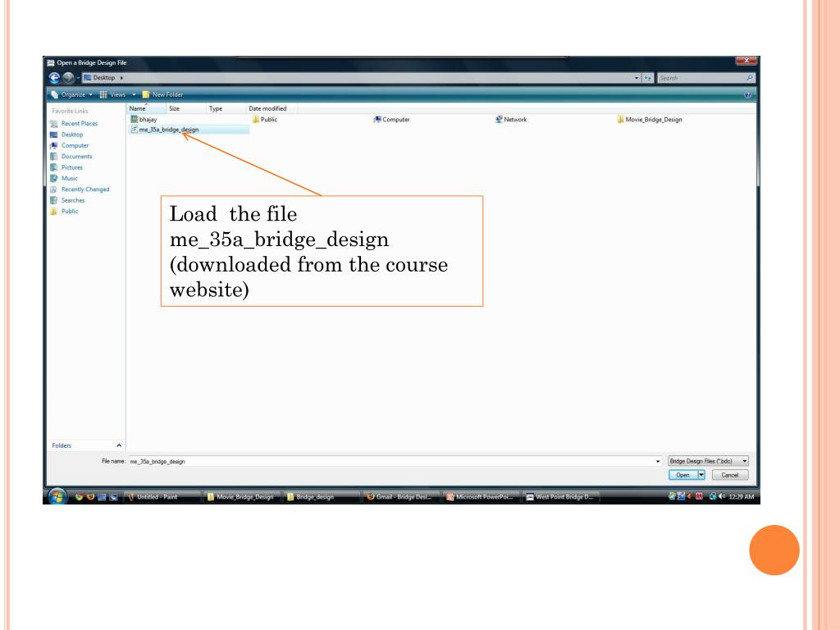Click the Open button
This screenshot has width=840, height=630.
click(682, 475)
